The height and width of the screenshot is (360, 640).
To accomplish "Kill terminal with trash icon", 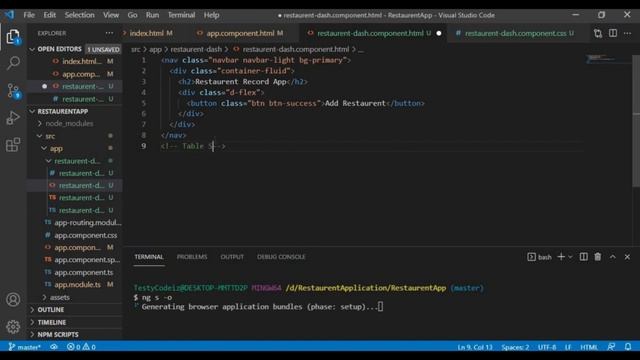I will point(598,257).
